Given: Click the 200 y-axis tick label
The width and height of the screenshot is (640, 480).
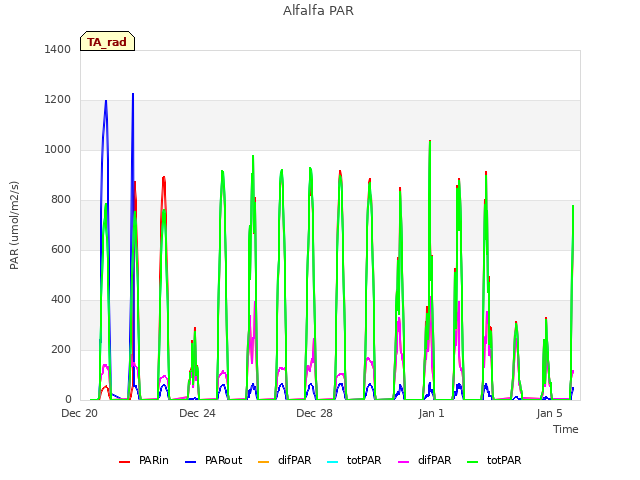Looking at the screenshot, I should (61, 349).
